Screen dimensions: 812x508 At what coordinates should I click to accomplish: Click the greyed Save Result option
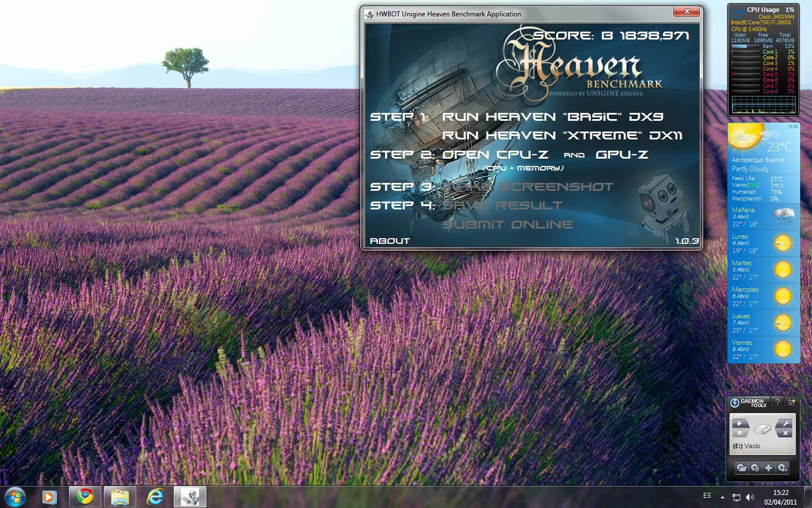pyautogui.click(x=502, y=205)
